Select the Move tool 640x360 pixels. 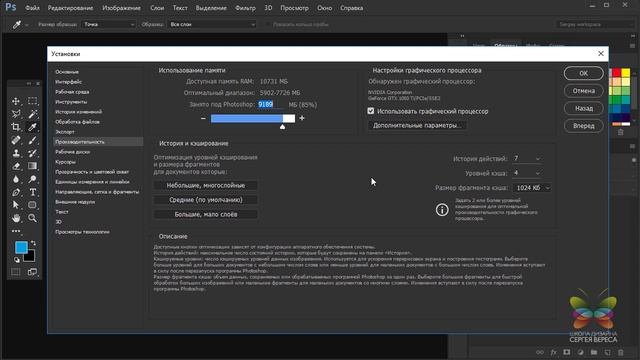pyautogui.click(x=16, y=101)
